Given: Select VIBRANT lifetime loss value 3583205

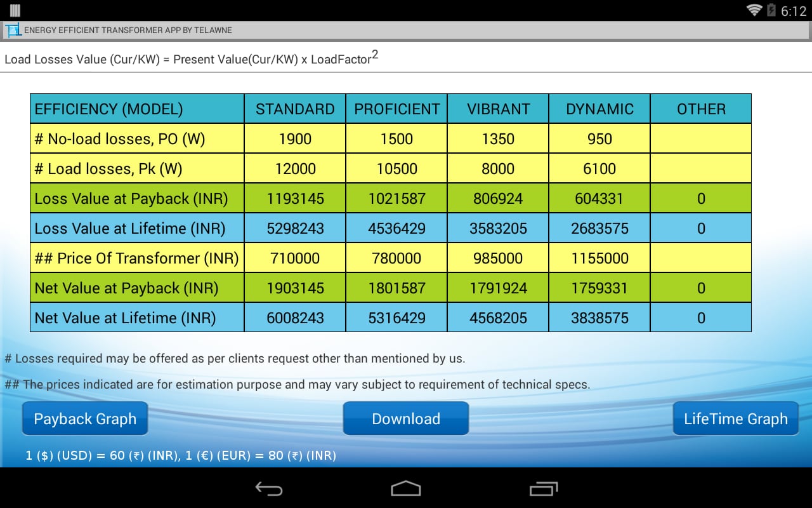Looking at the screenshot, I should click(498, 228).
